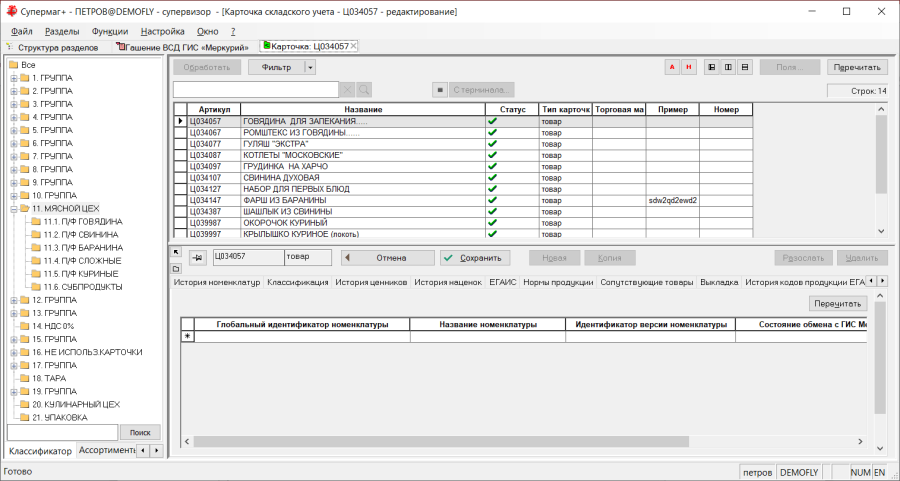The height and width of the screenshot is (481, 900).
Task: Select the vertical split layout icon
Action: pos(728,67)
